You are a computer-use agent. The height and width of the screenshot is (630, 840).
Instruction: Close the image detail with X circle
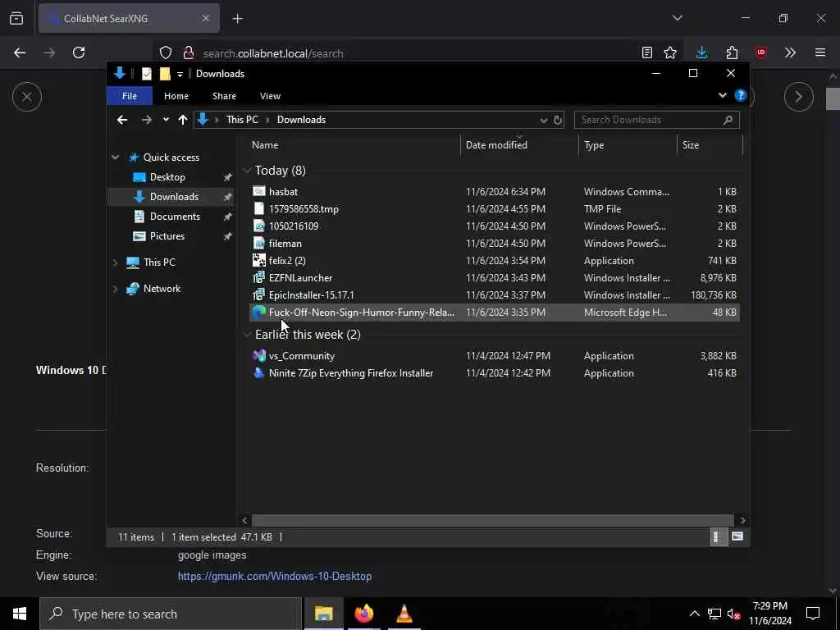click(x=27, y=97)
